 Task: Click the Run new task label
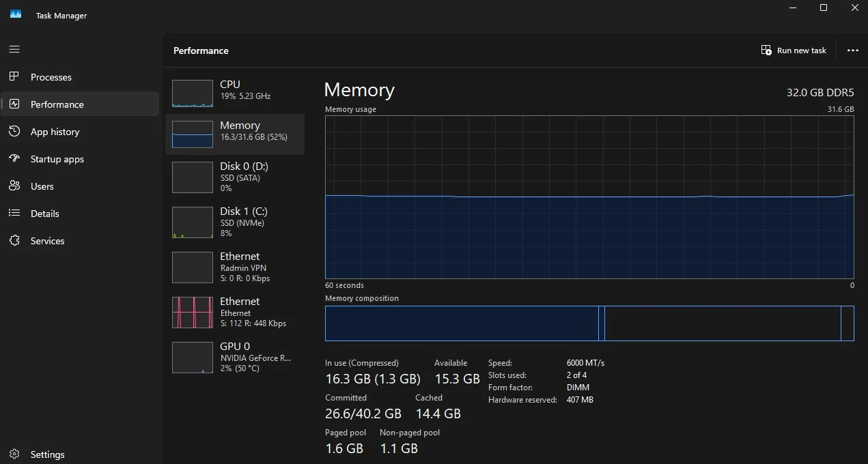[802, 50]
